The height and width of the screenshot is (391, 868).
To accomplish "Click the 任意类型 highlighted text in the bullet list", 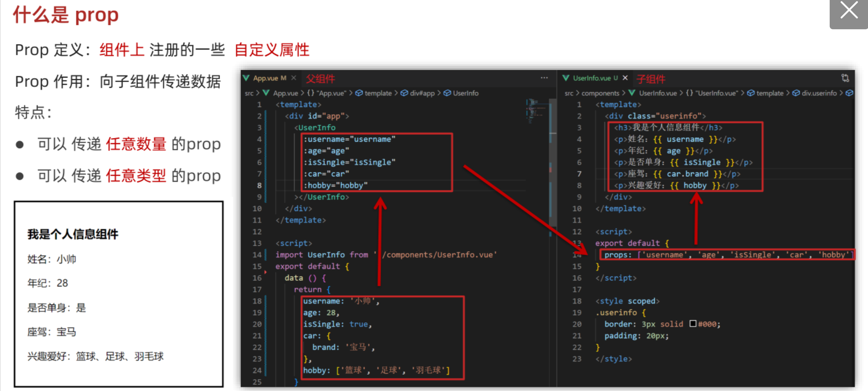I will point(136,176).
